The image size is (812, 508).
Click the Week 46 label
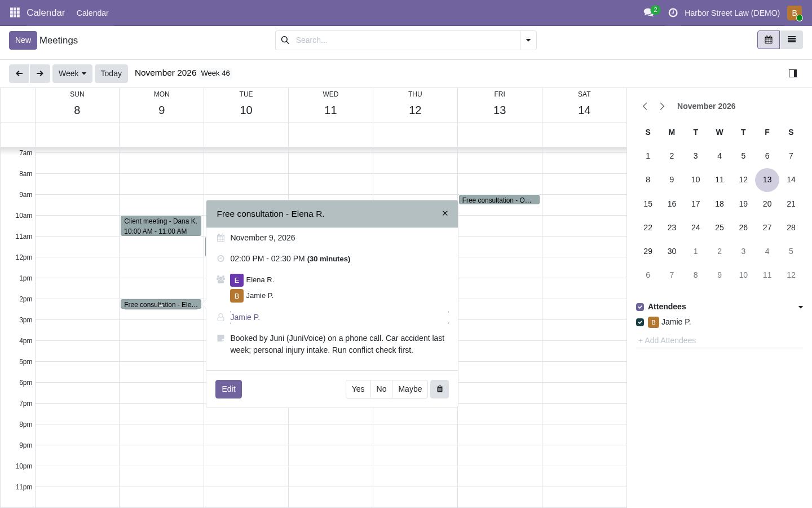pos(215,73)
